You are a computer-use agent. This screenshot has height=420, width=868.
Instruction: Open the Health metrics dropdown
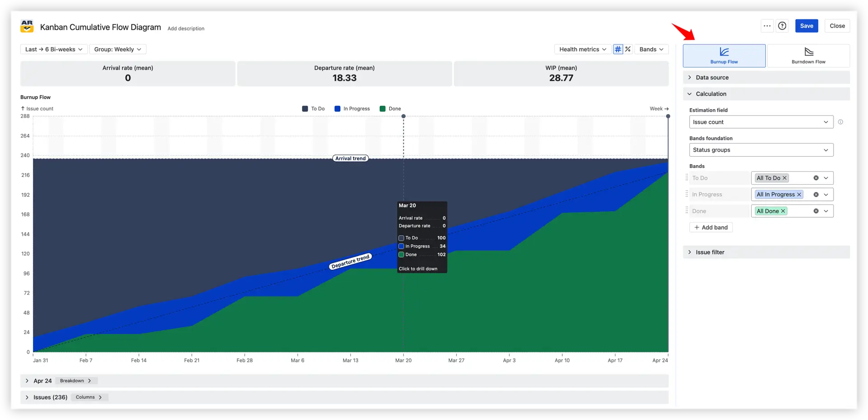click(x=582, y=49)
